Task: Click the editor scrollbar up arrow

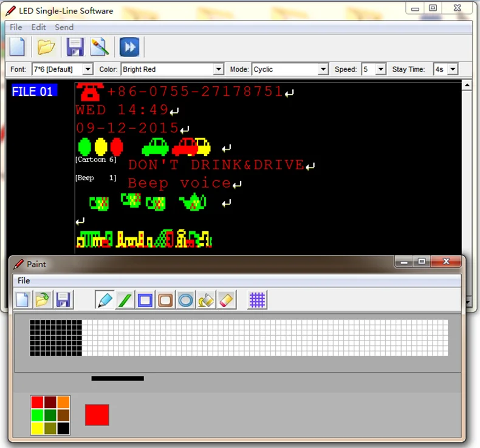Action: pyautogui.click(x=467, y=86)
